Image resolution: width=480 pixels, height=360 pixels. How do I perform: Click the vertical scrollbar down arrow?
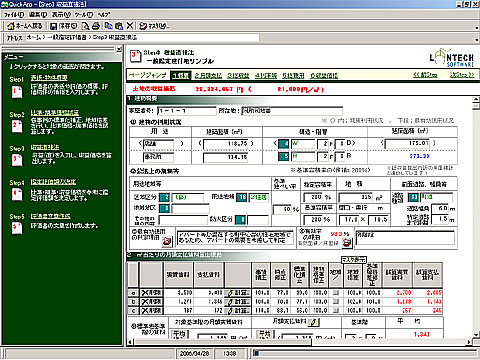point(476,334)
